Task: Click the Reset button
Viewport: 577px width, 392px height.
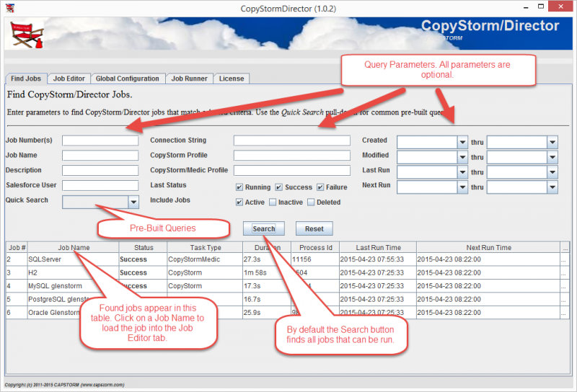Action: tap(314, 228)
